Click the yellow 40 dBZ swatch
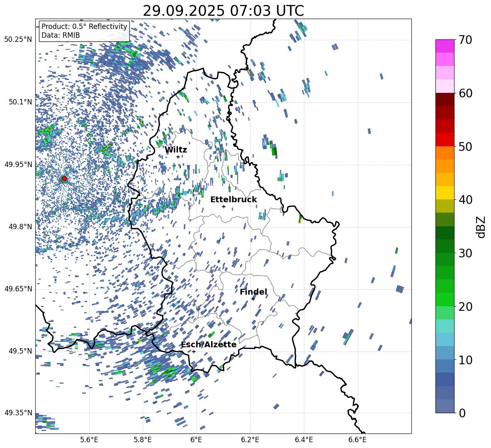This screenshot has height=448, width=491. 445,193
